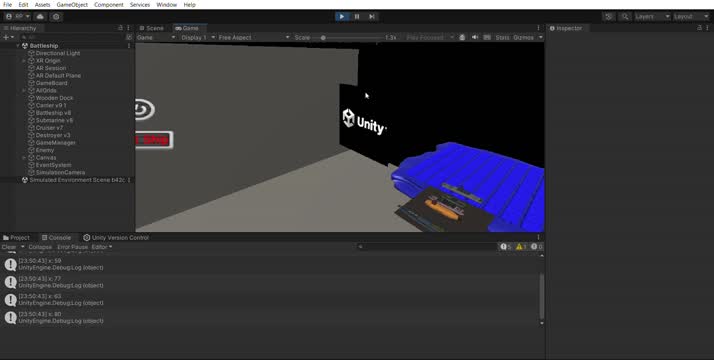Toggle Collapse in the Console toolbar
This screenshot has height=360, width=714.
(x=40, y=247)
